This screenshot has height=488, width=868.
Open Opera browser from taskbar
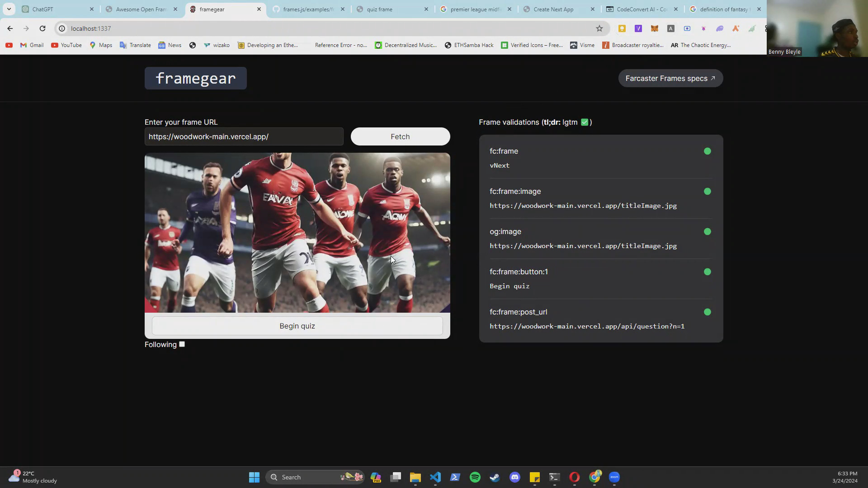(x=575, y=477)
